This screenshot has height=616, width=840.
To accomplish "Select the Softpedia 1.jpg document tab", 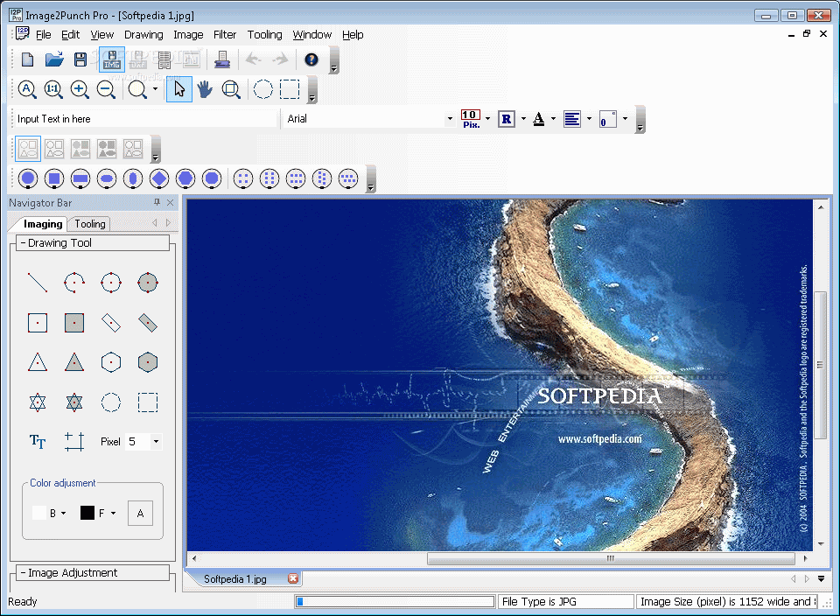I will (x=235, y=579).
